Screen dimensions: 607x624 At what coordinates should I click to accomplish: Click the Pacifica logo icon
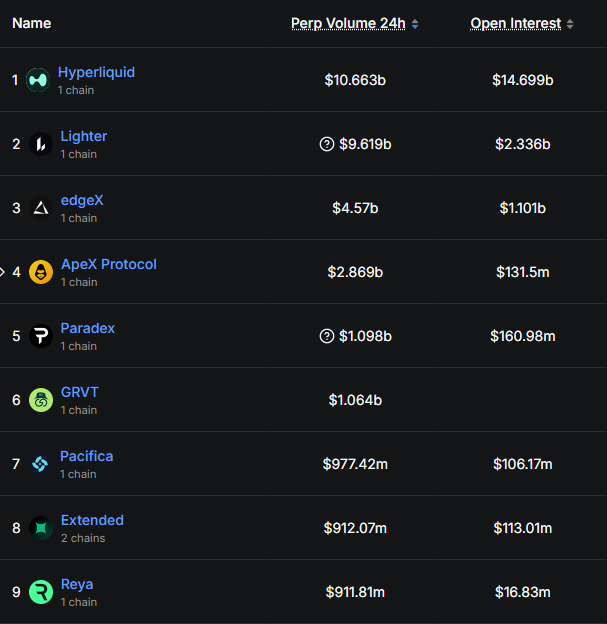coord(40,464)
